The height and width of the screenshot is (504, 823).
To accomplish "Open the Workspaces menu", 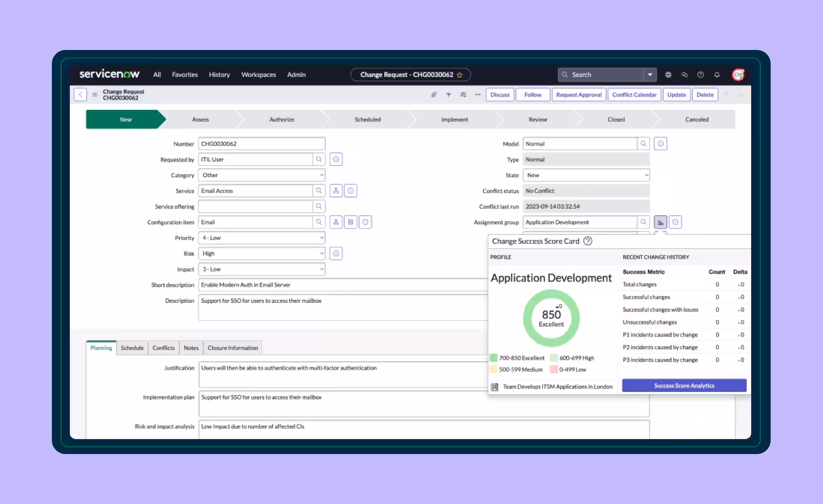I will pyautogui.click(x=258, y=75).
